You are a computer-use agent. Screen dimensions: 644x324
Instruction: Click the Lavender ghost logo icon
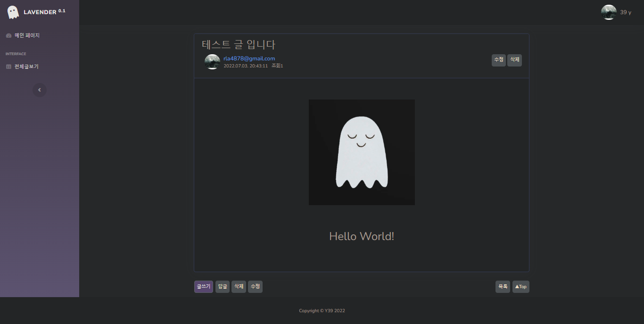[x=13, y=12]
